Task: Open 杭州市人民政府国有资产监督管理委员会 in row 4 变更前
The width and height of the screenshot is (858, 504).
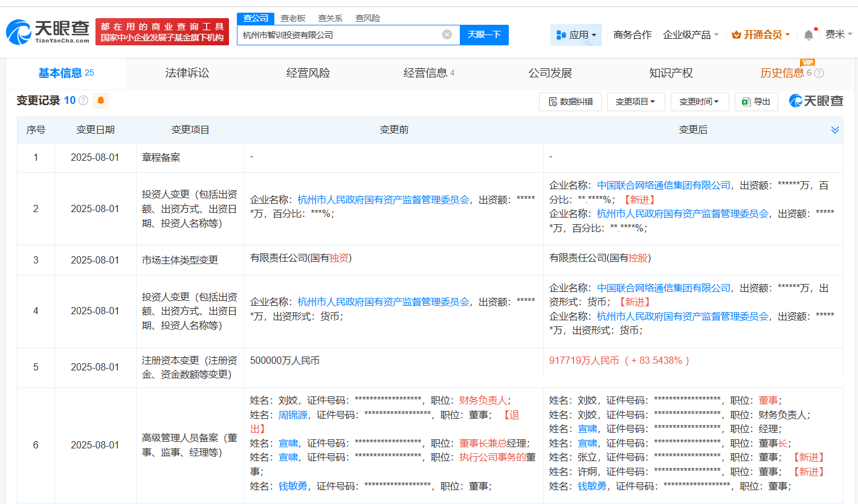Action: point(384,302)
